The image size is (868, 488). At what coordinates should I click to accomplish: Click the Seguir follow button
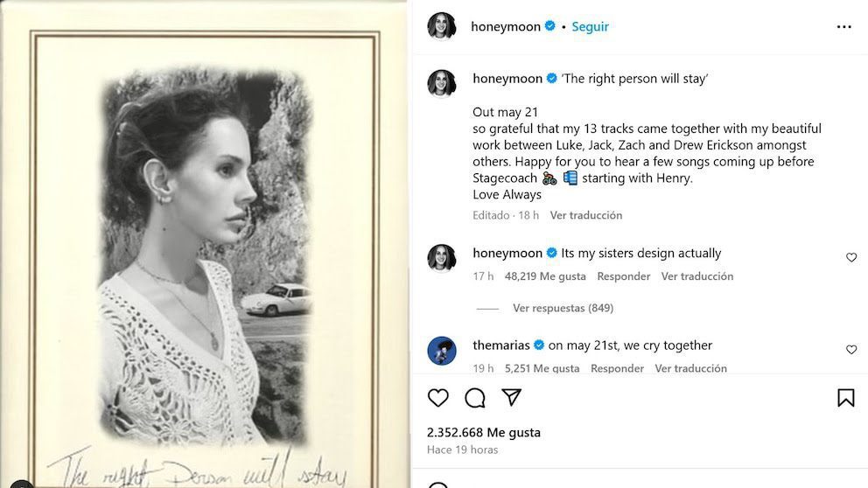590,26
